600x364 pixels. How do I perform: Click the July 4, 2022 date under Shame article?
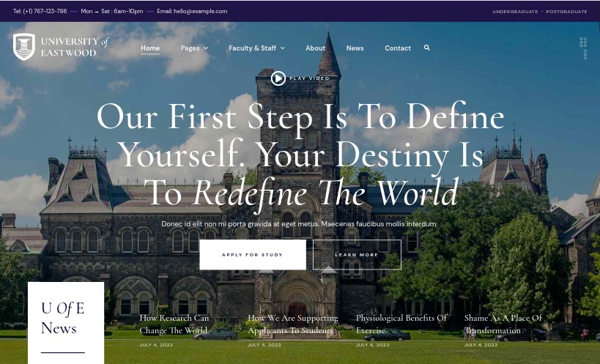coord(481,345)
